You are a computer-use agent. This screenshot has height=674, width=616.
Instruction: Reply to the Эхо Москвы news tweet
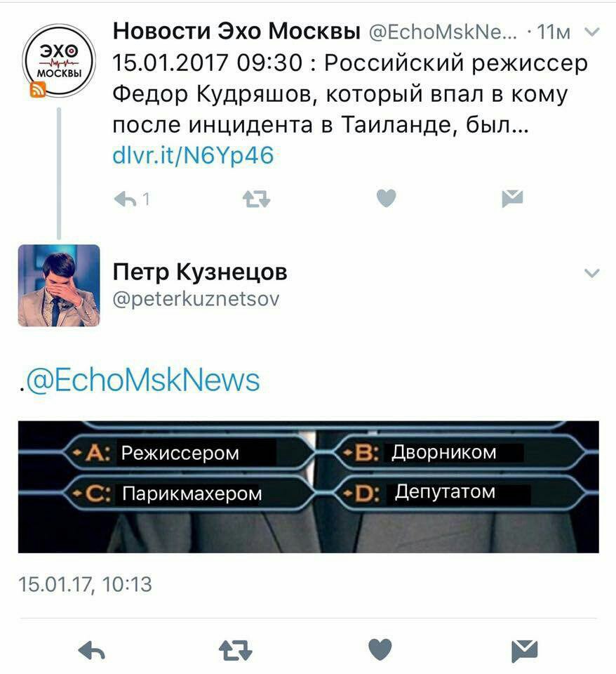coord(126,199)
